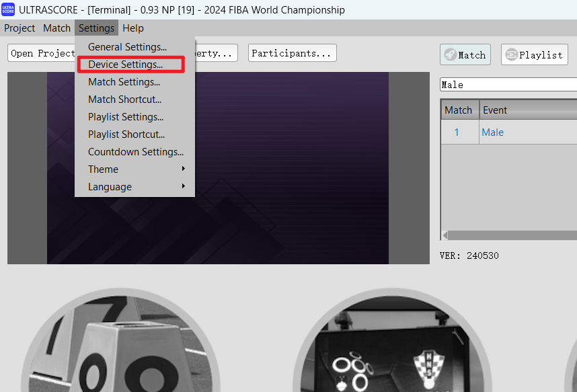Open the Project menu
Image resolution: width=577 pixels, height=392 pixels.
click(x=20, y=28)
